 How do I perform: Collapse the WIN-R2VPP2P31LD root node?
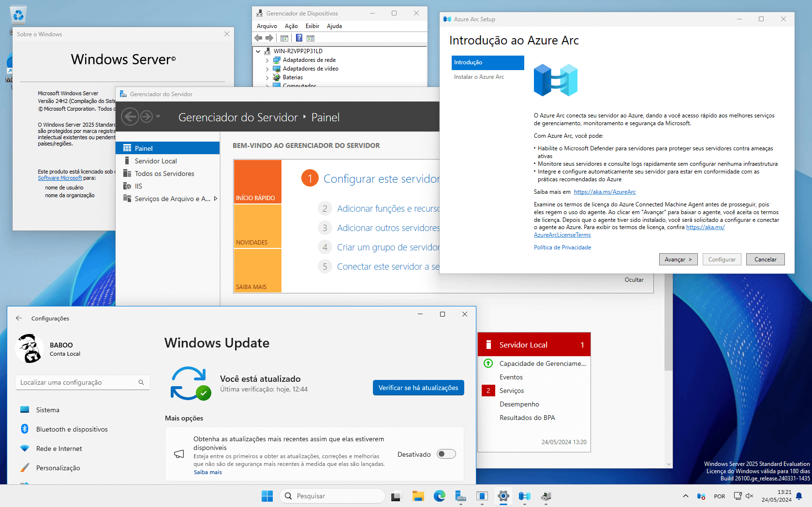(258, 51)
